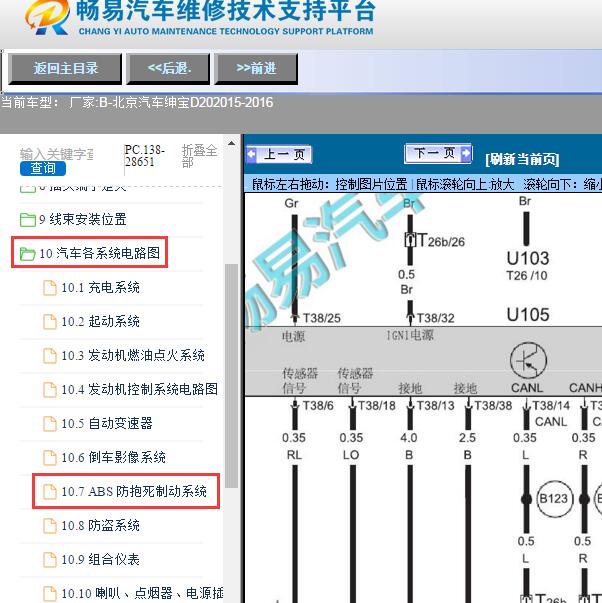Viewport: 602px width, 603px height.
Task: Open folder 9 线束安装位置
Action: click(82, 220)
